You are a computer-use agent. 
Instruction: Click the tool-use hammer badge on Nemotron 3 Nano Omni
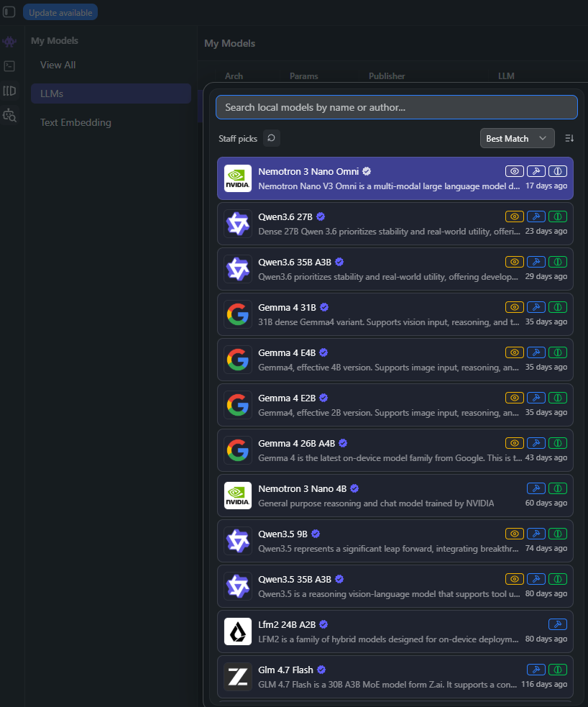[536, 171]
